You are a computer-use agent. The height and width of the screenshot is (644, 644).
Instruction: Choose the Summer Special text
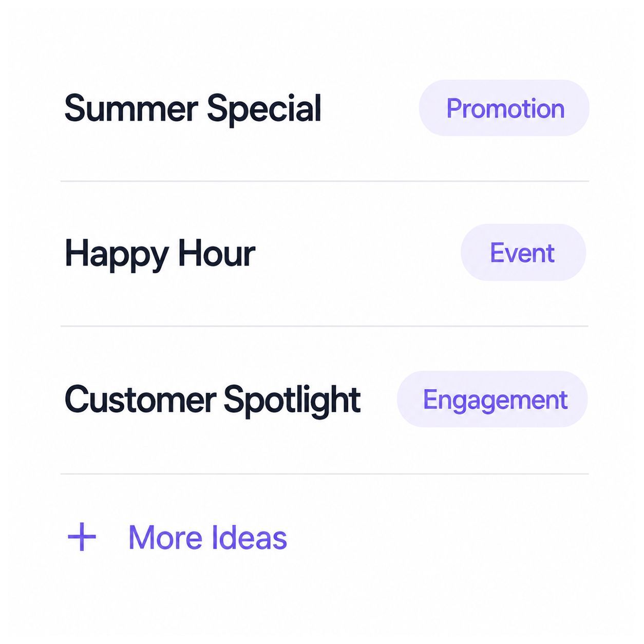pos(193,109)
